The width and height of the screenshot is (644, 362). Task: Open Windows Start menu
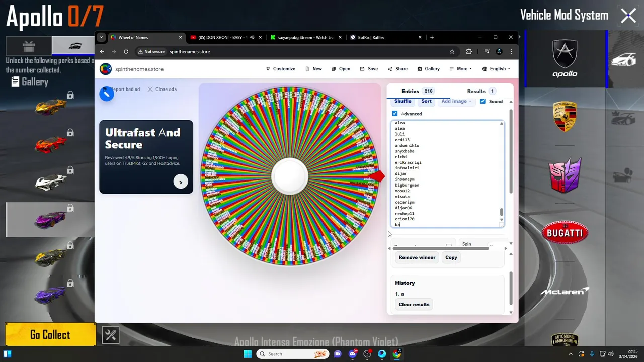pyautogui.click(x=248, y=354)
